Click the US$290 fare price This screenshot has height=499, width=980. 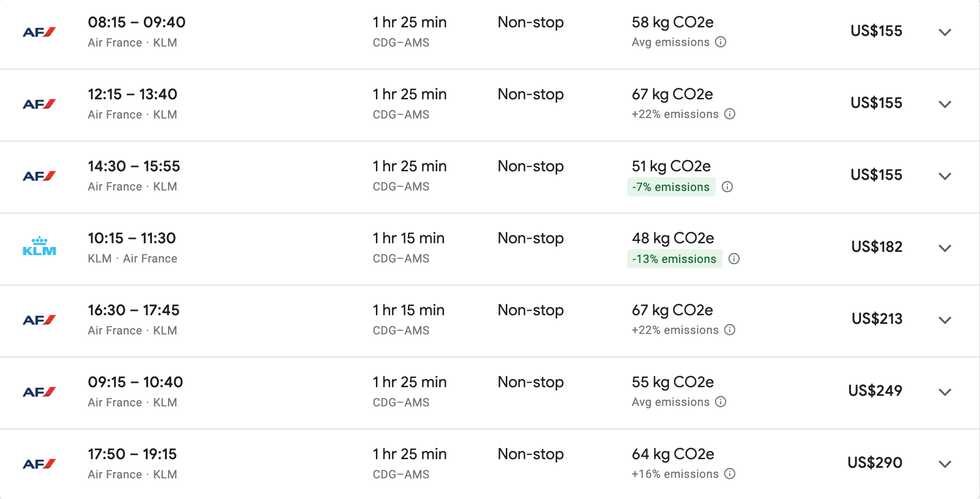click(875, 463)
